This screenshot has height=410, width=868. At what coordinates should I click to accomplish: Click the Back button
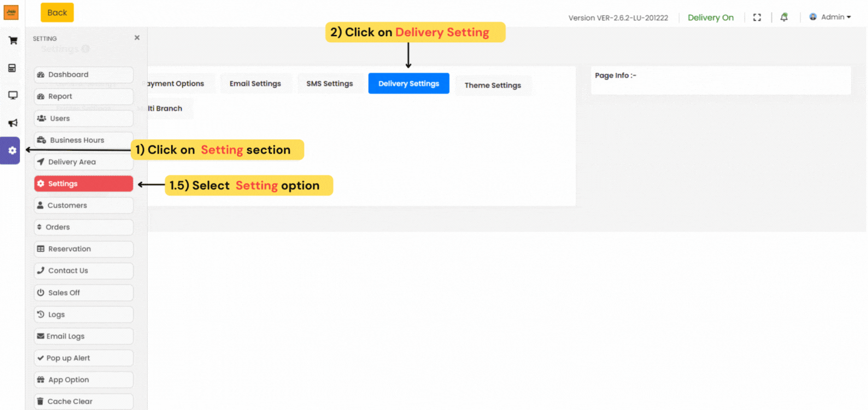(57, 12)
